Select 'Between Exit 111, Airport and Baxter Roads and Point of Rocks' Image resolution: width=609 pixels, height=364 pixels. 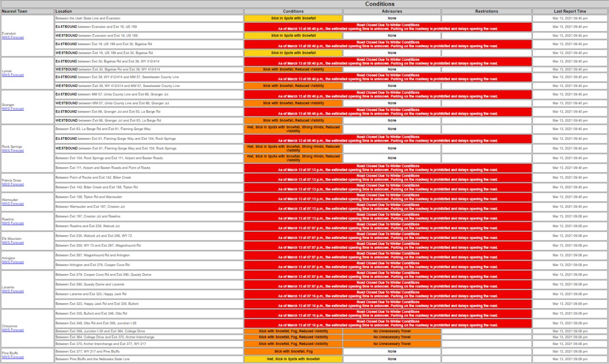click(149, 168)
